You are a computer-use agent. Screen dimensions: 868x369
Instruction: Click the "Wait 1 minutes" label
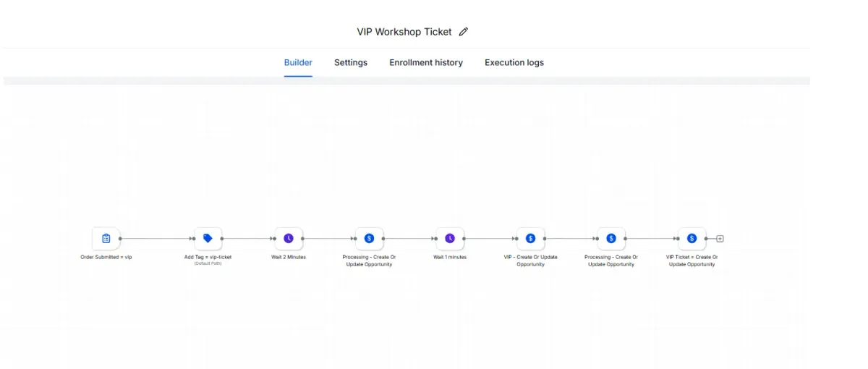pos(450,257)
